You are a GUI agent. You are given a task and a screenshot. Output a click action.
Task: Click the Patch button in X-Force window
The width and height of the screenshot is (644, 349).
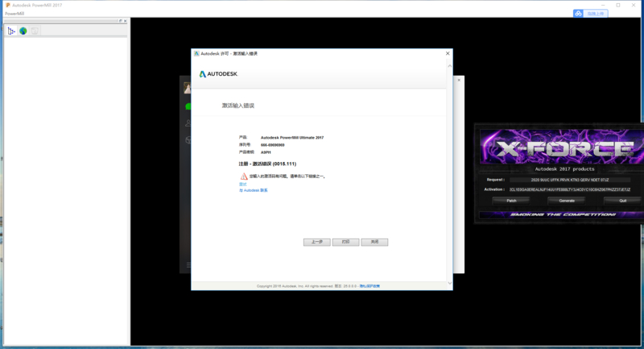[511, 201]
